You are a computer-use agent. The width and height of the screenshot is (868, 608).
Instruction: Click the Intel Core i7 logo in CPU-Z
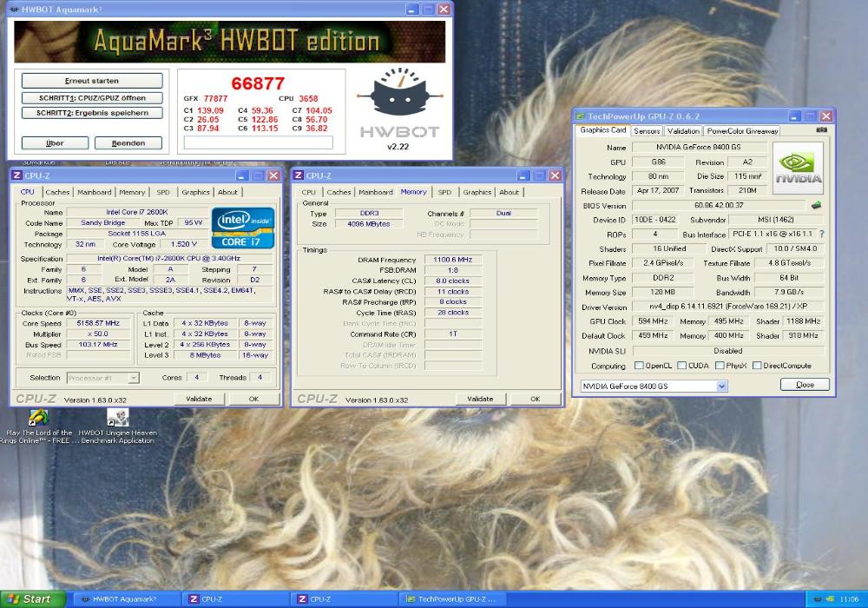[243, 227]
